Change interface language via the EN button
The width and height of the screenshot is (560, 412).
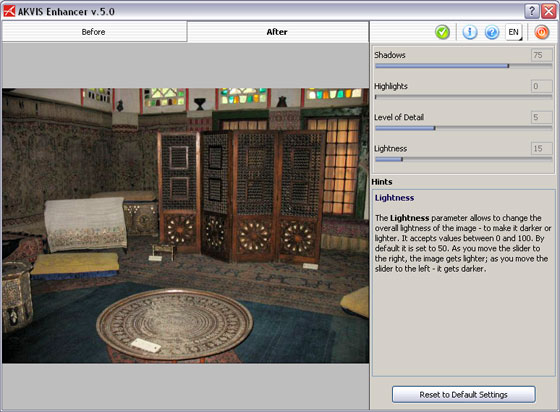[x=514, y=32]
